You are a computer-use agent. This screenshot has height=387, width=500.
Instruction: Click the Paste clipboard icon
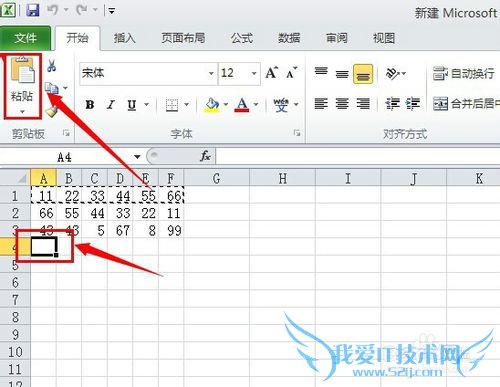pyautogui.click(x=22, y=70)
